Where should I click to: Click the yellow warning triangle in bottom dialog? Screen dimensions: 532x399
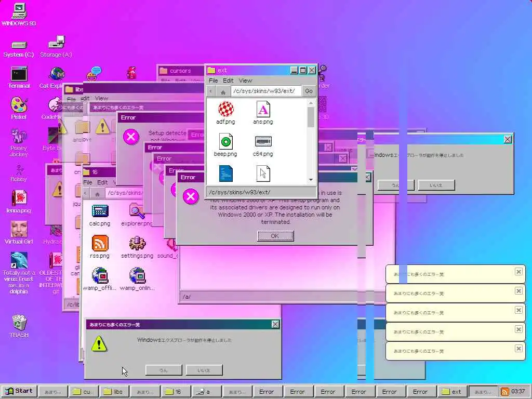click(x=99, y=344)
